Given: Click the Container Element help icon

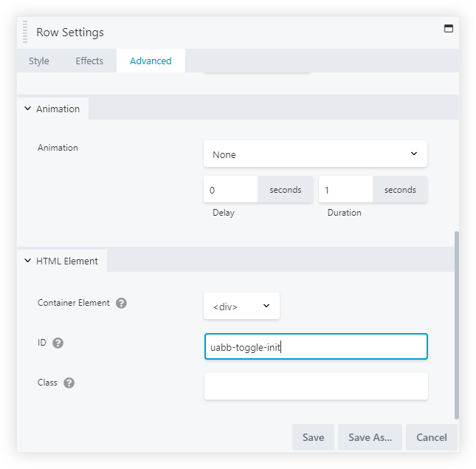Looking at the screenshot, I should (122, 303).
